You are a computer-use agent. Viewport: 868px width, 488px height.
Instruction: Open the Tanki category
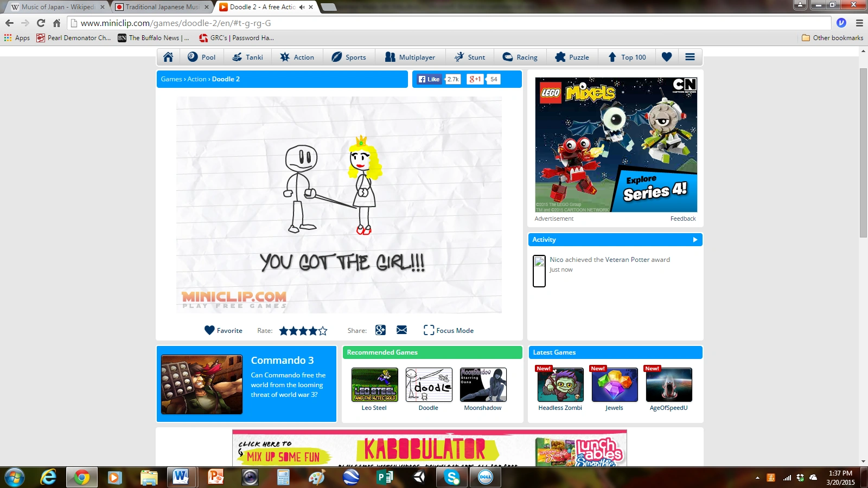coord(247,57)
